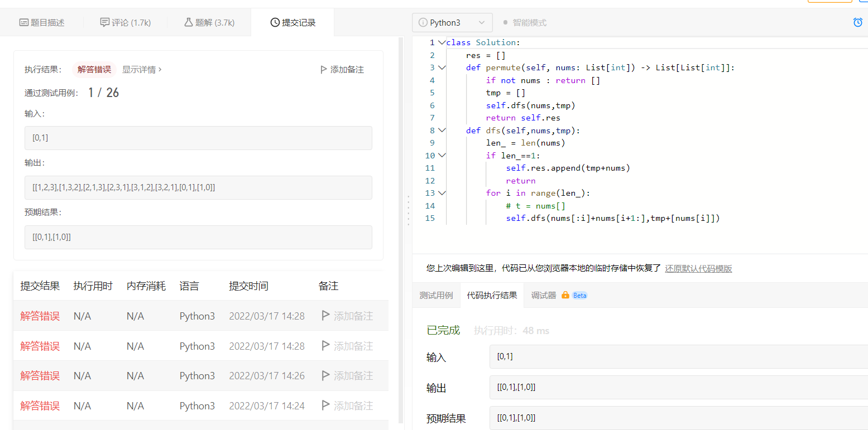
Task: Switch to the 题目描述 tab
Action: pyautogui.click(x=42, y=23)
